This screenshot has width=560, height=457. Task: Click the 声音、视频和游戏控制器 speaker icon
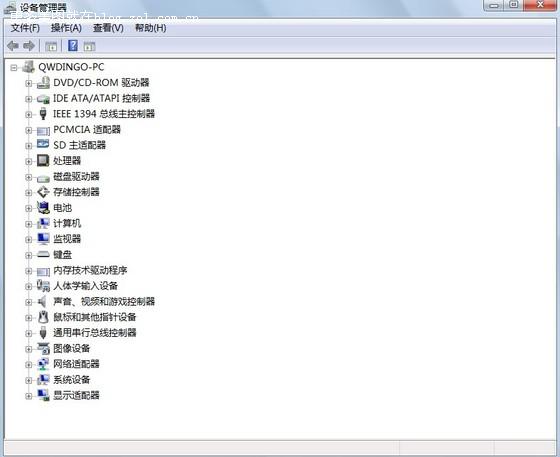click(42, 301)
